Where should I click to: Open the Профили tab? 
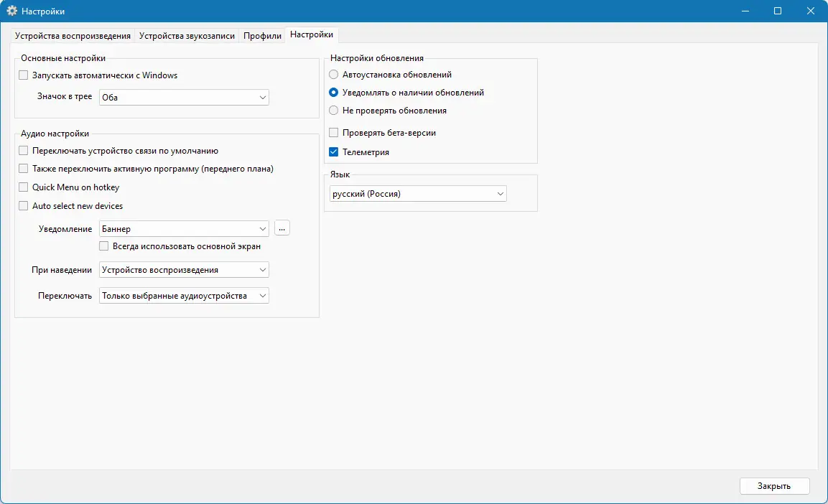point(262,36)
